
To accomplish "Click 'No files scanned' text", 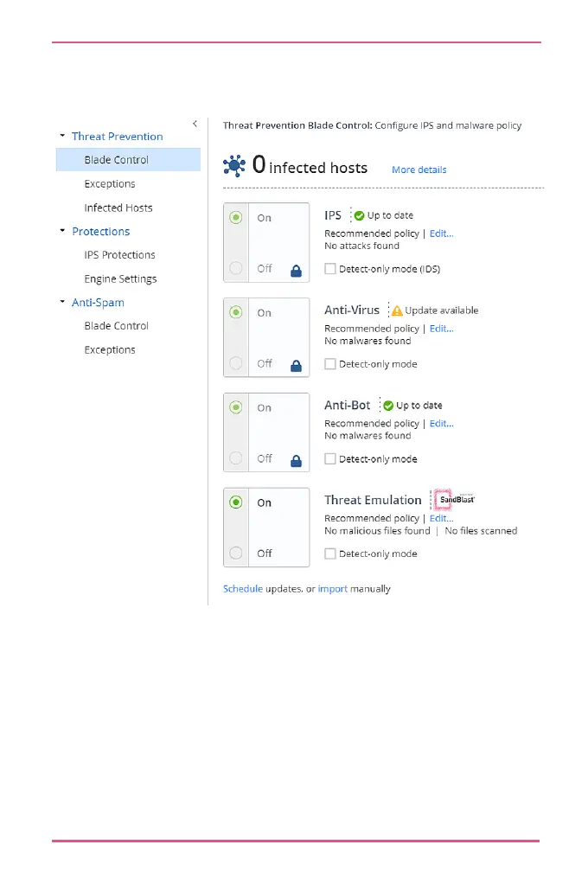I will pos(481,530).
